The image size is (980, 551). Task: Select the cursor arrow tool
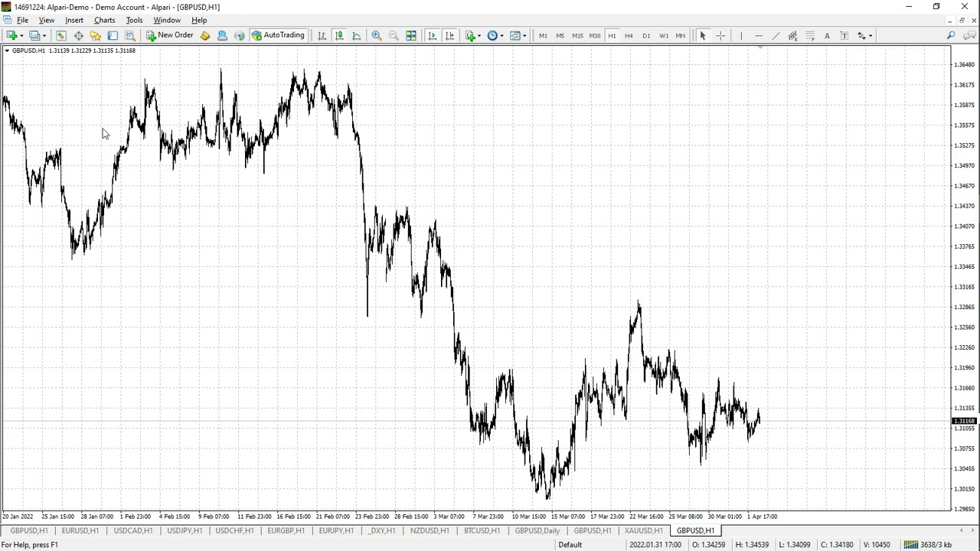[703, 35]
